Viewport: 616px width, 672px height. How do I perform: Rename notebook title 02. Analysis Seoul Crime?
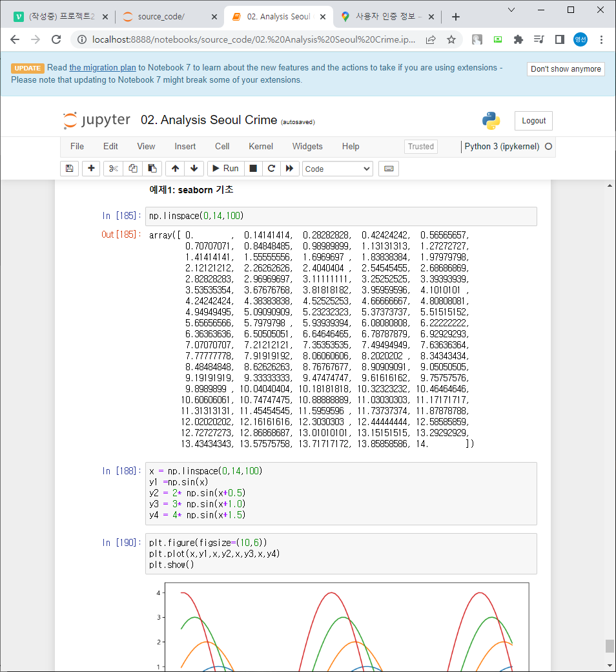click(209, 120)
